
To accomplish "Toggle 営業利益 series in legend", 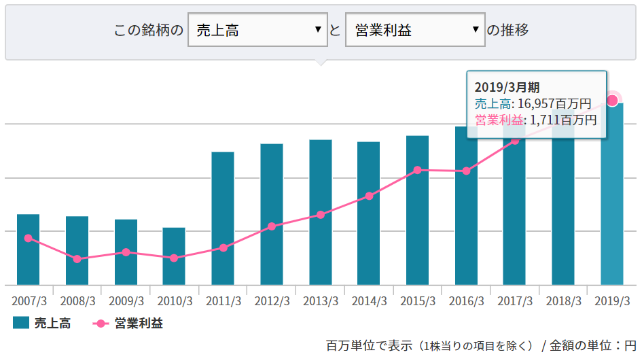I will coord(139,324).
